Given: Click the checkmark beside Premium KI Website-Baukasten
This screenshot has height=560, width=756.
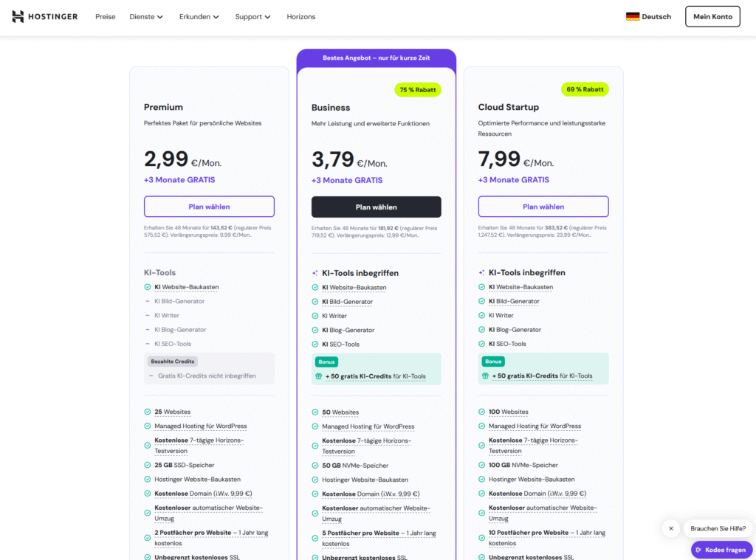Looking at the screenshot, I should tap(148, 287).
